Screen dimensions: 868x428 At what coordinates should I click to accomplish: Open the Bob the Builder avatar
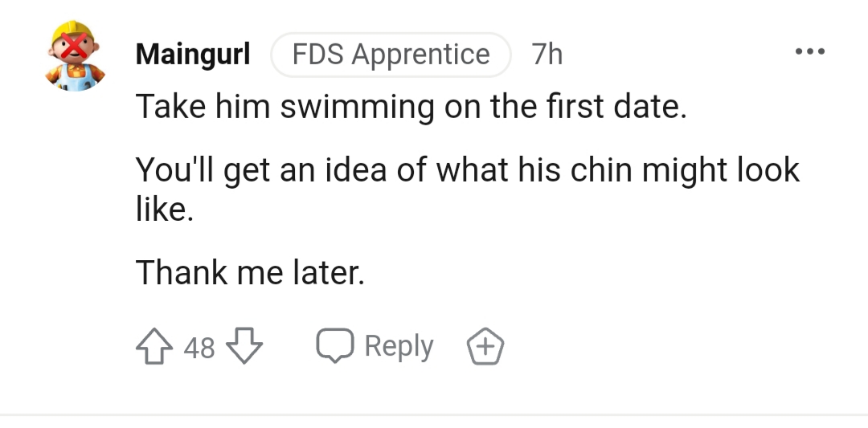[75, 56]
